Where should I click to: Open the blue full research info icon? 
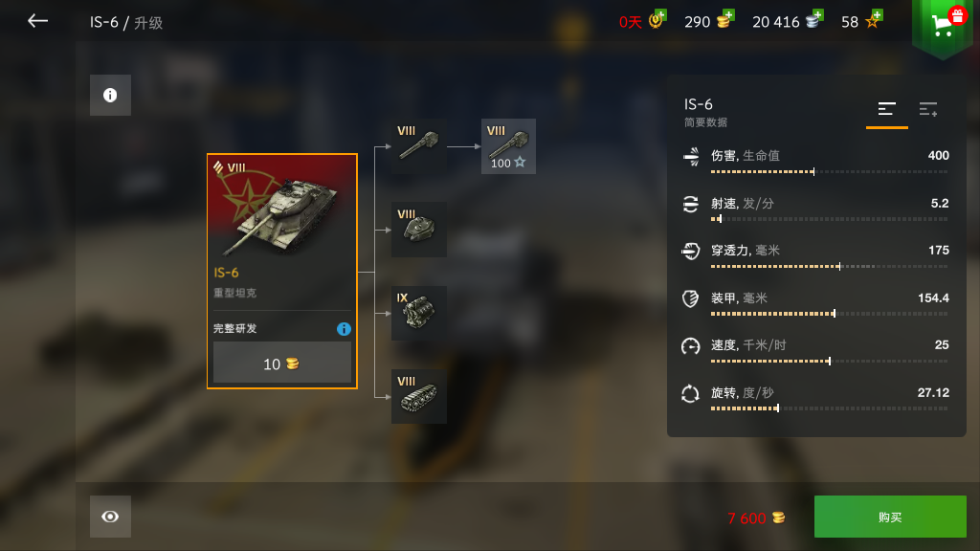pyautogui.click(x=344, y=329)
